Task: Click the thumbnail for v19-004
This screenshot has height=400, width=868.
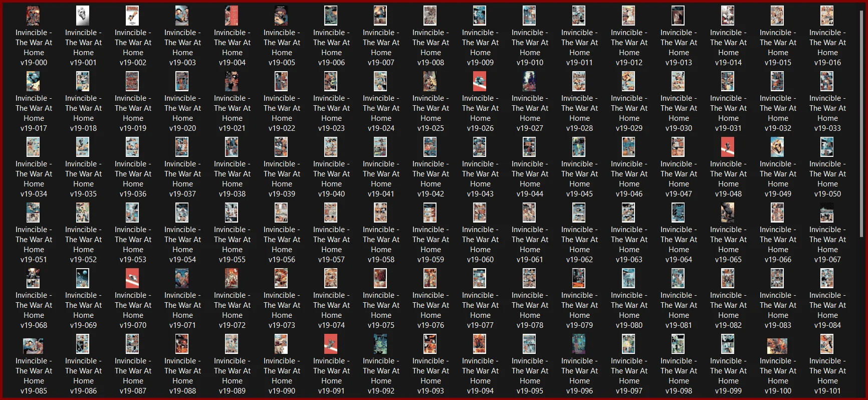Action: pyautogui.click(x=232, y=16)
